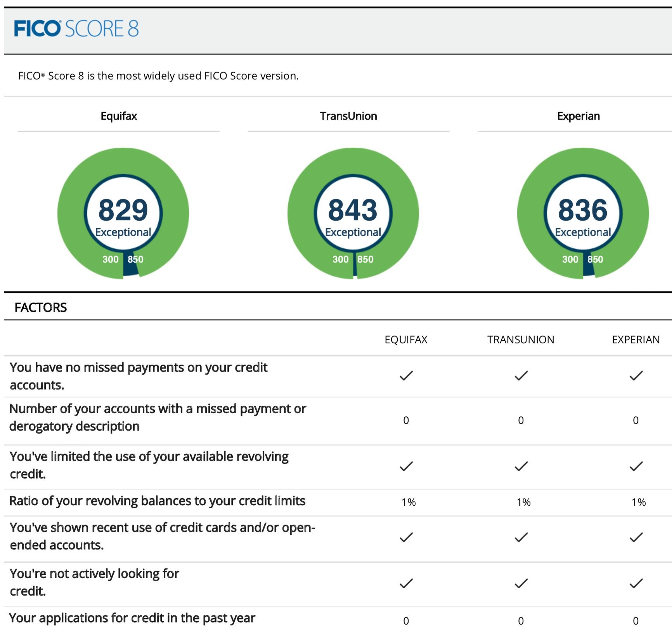672x641 pixels.
Task: Click 'Your applications for credit in the past year'
Action: (x=132, y=618)
